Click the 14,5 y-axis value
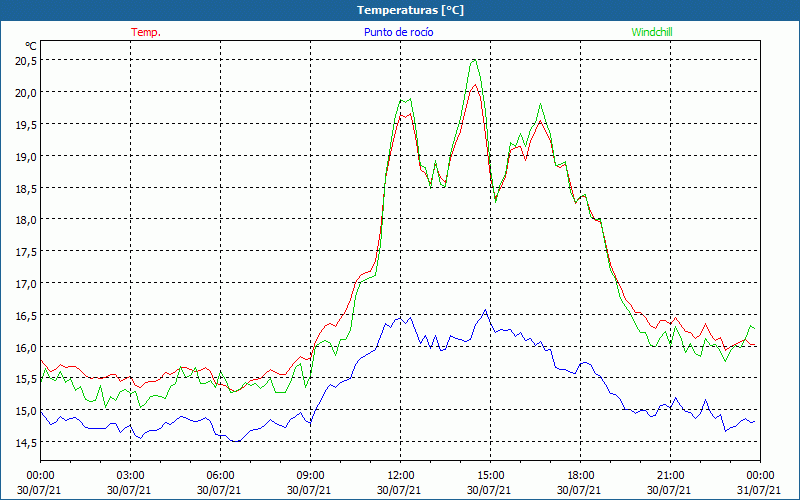This screenshot has height=500, width=800. coord(26,443)
